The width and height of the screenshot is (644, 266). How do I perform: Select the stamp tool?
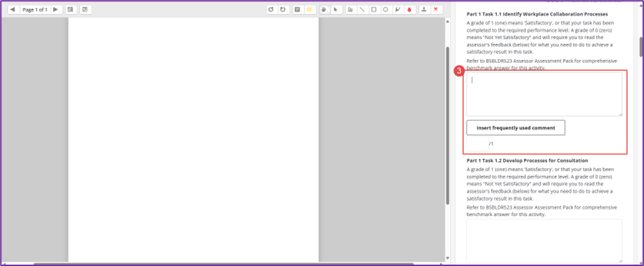tap(424, 10)
